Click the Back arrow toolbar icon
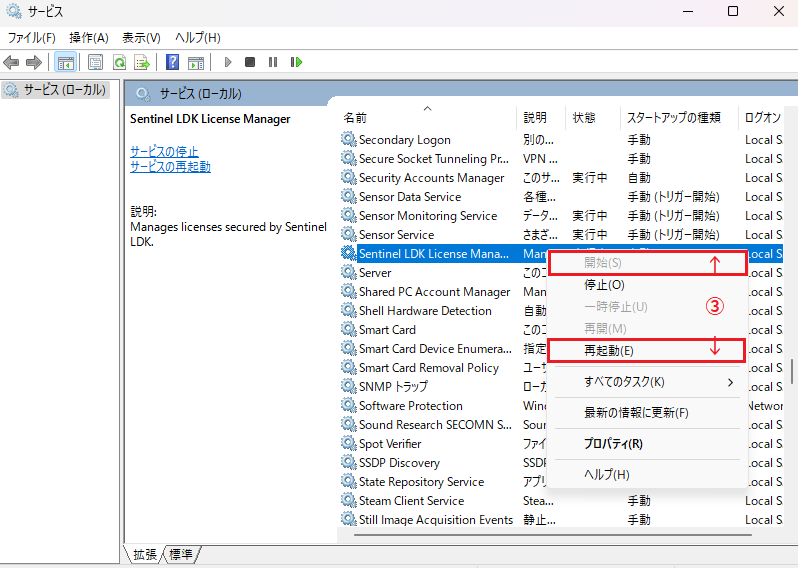The image size is (798, 568). coord(12,62)
